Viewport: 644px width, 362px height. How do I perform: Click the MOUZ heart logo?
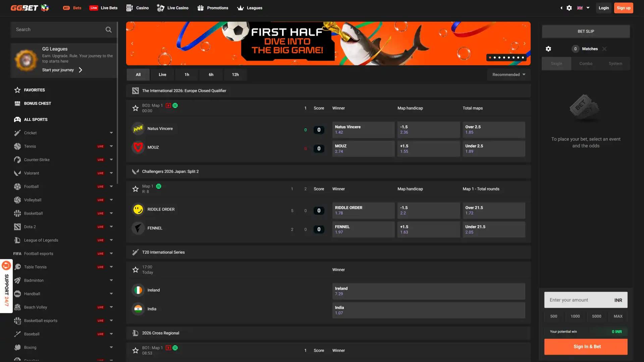tap(138, 147)
